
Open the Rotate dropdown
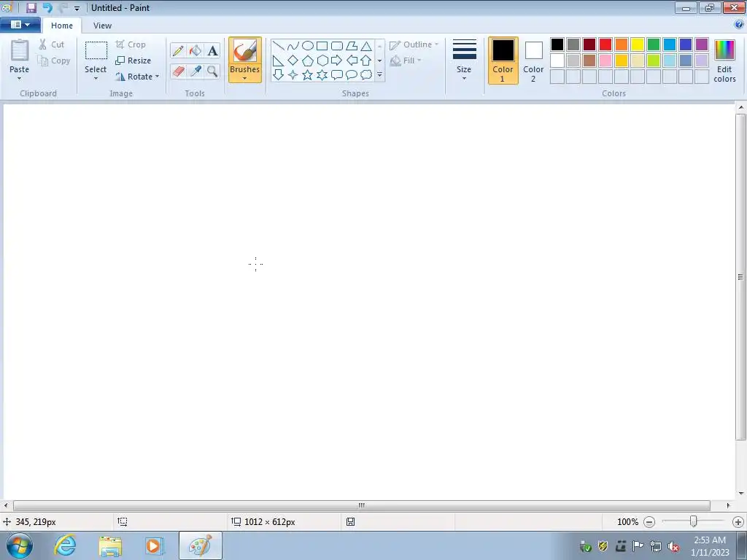point(137,77)
